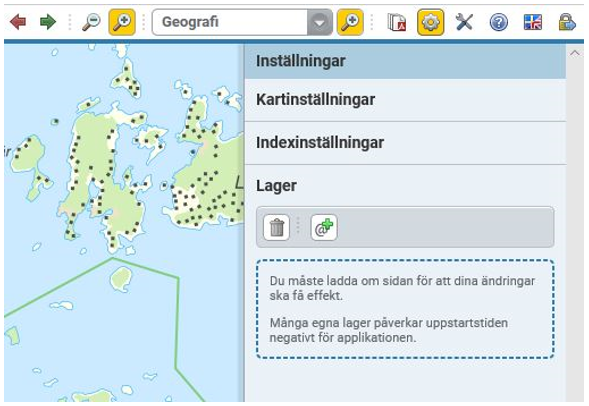Click the red back arrow icon

click(18, 22)
